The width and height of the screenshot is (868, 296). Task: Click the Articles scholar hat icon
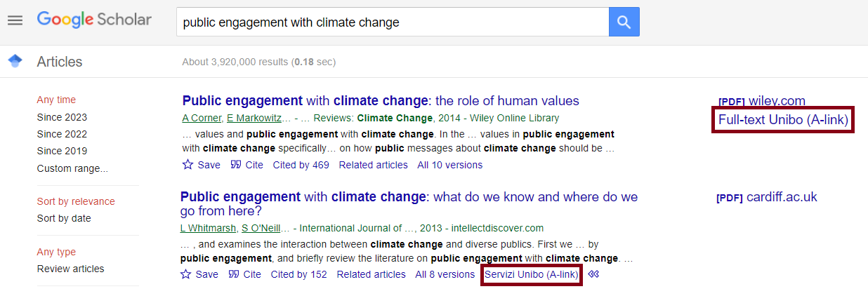[15, 62]
